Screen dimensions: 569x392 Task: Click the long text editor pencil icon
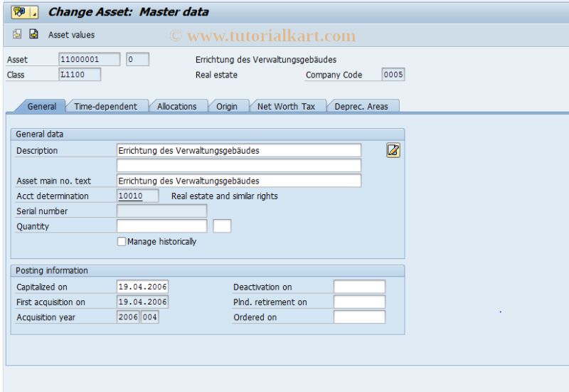[393, 150]
